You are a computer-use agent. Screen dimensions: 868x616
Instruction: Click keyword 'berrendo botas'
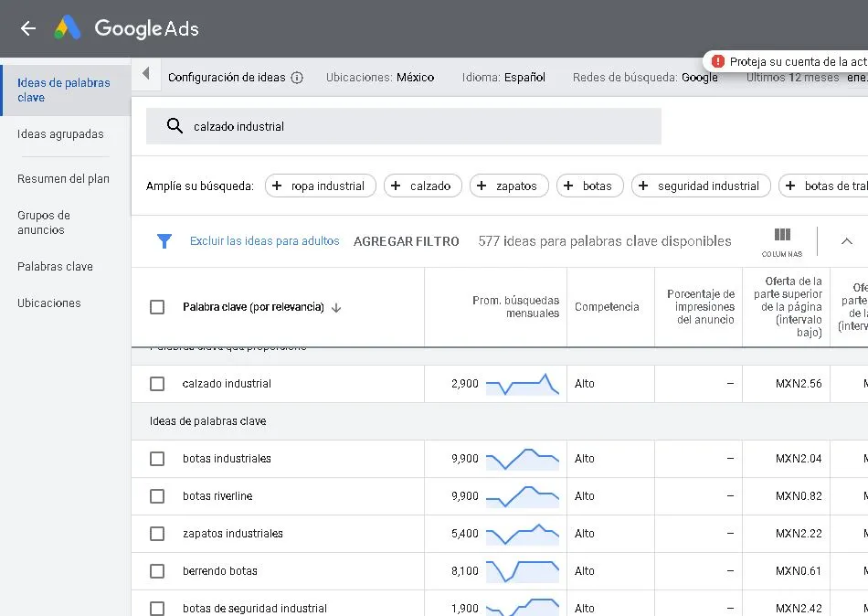pos(220,570)
